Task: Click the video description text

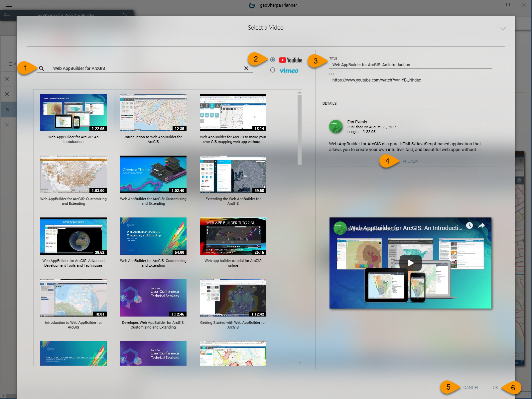Action: coord(405,147)
